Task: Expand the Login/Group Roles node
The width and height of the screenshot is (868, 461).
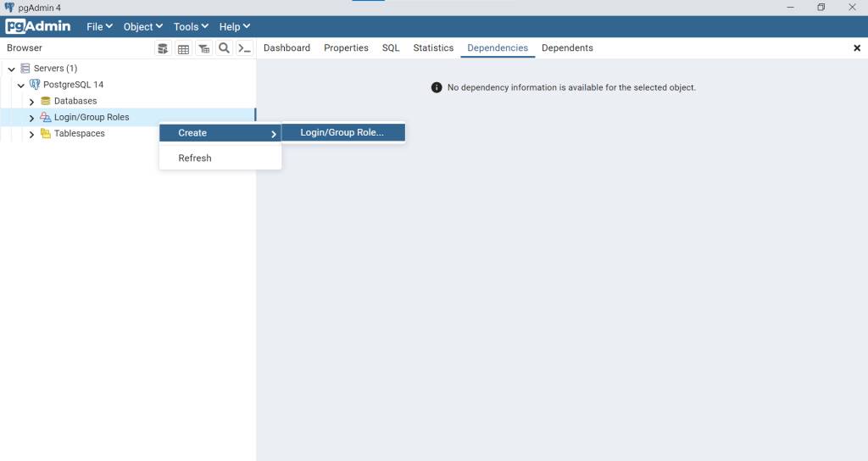Action: pyautogui.click(x=31, y=118)
